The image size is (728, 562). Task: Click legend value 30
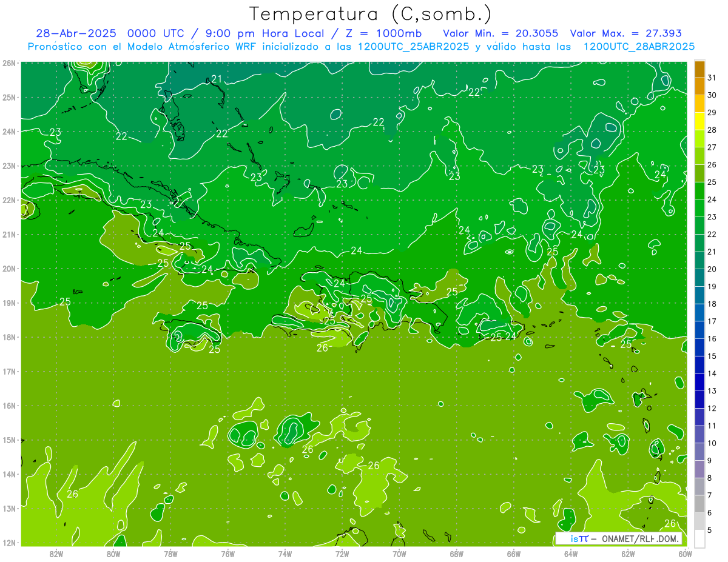[x=712, y=95]
